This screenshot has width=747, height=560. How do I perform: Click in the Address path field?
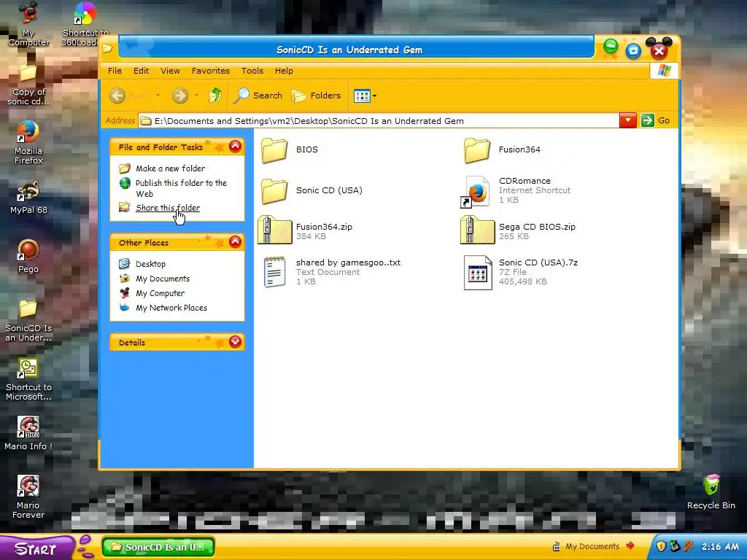click(x=379, y=121)
